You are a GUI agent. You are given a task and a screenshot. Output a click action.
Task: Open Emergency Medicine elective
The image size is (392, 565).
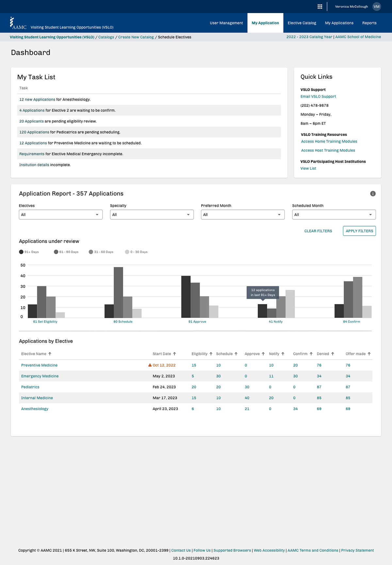[40, 376]
